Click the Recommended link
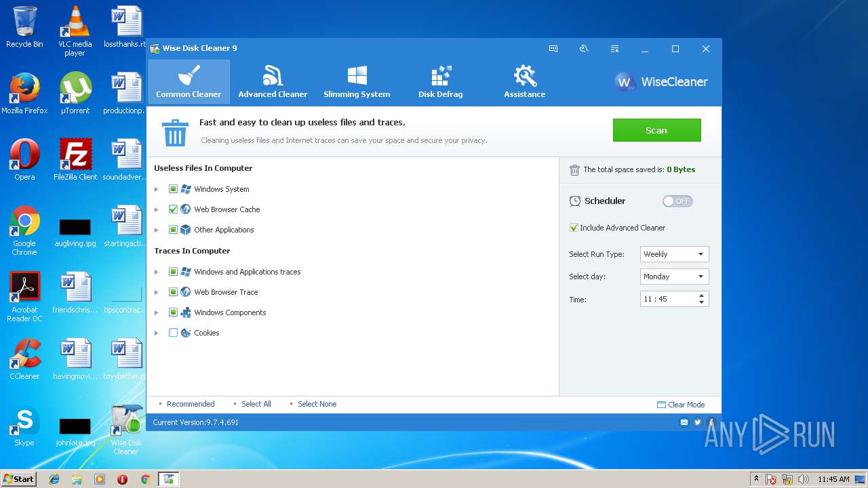This screenshot has width=868, height=488. (191, 404)
